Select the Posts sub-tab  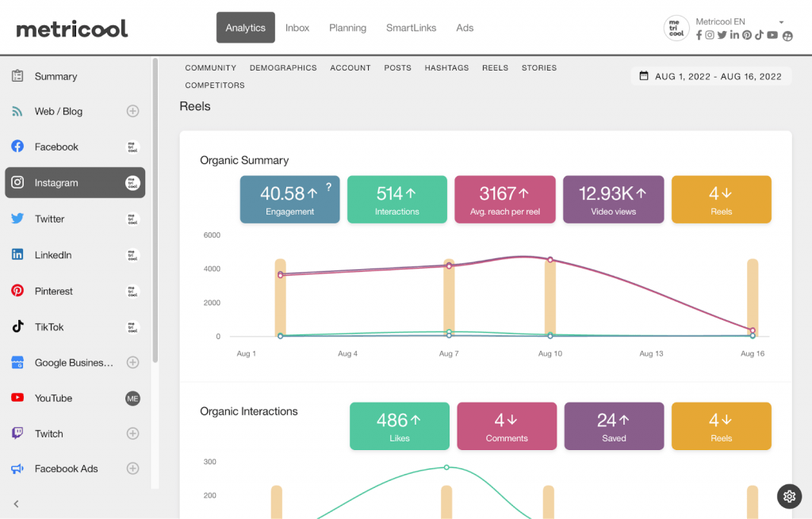398,68
